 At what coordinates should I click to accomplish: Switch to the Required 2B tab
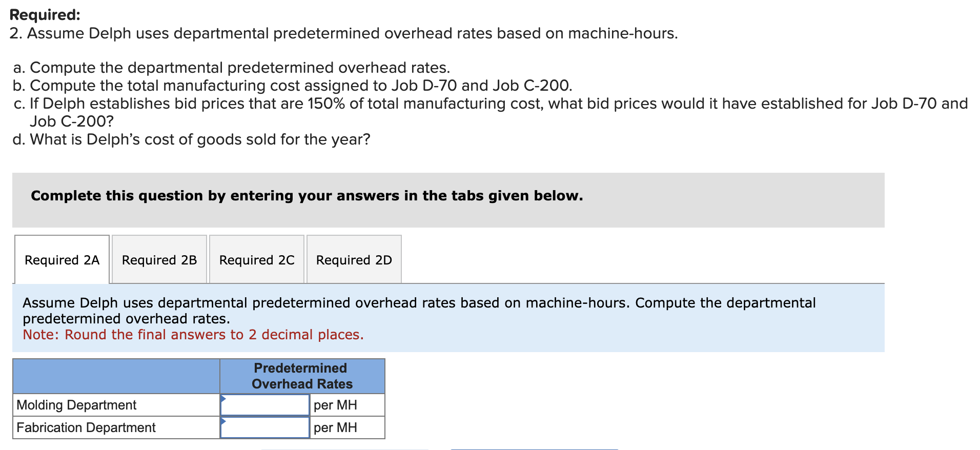coord(158,259)
